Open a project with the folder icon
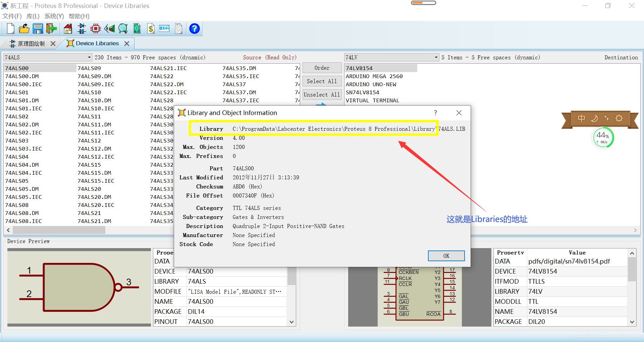 [x=24, y=29]
